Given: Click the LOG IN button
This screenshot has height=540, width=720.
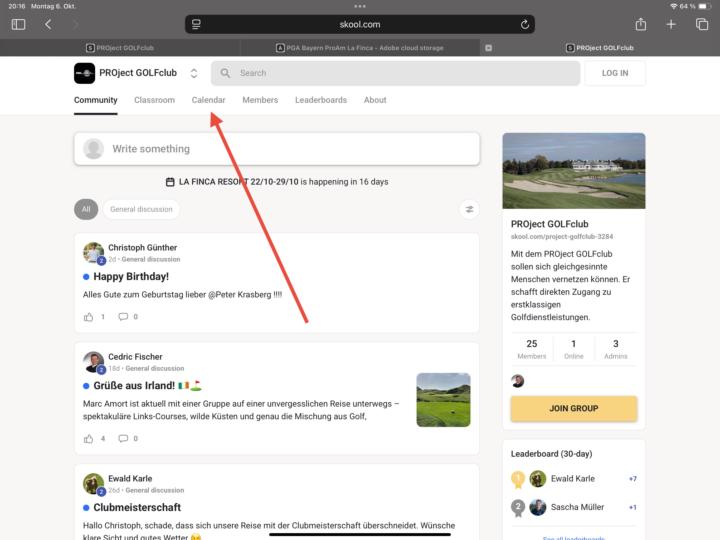Looking at the screenshot, I should click(615, 73).
